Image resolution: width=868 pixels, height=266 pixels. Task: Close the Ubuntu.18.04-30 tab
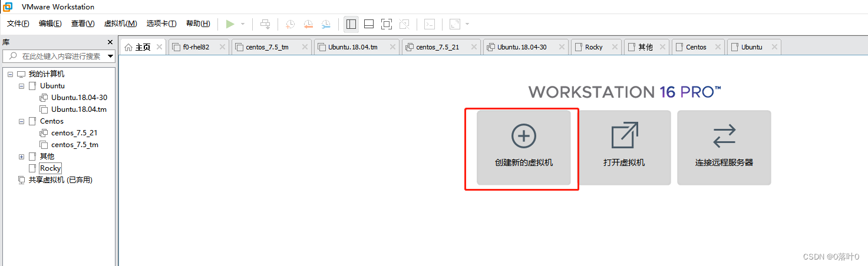pyautogui.click(x=562, y=47)
